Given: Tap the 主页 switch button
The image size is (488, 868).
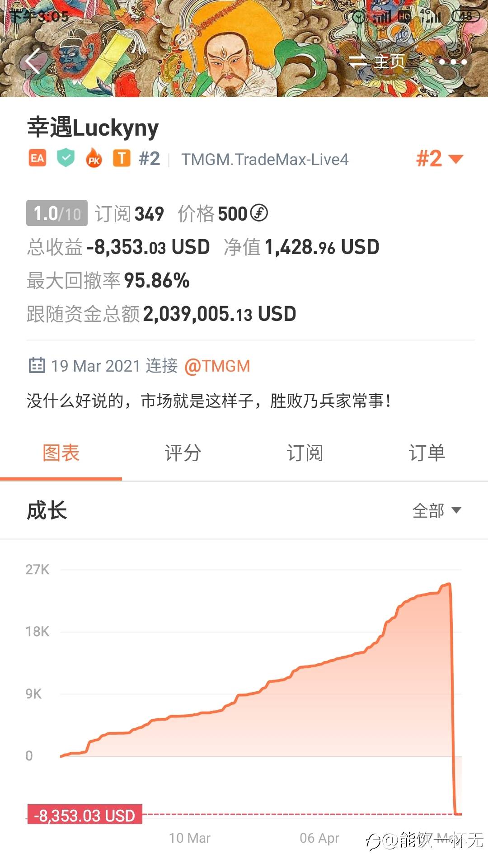Looking at the screenshot, I should (377, 62).
